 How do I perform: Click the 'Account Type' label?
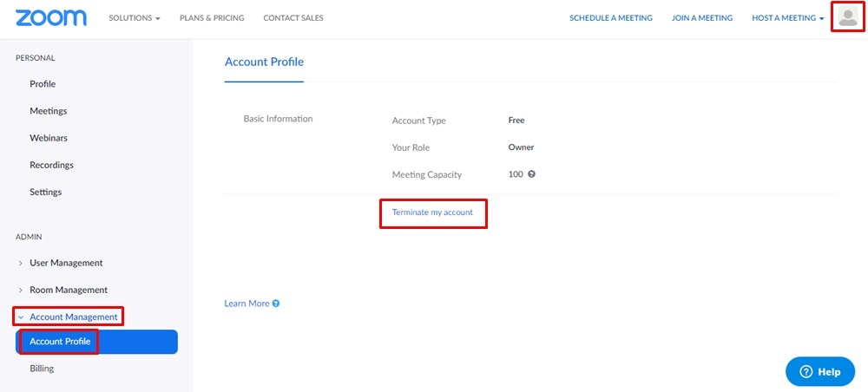point(418,121)
